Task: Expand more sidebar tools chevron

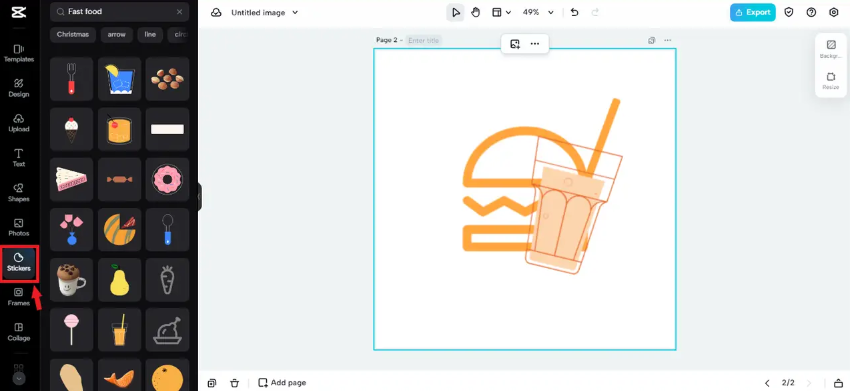Action: tap(19, 379)
